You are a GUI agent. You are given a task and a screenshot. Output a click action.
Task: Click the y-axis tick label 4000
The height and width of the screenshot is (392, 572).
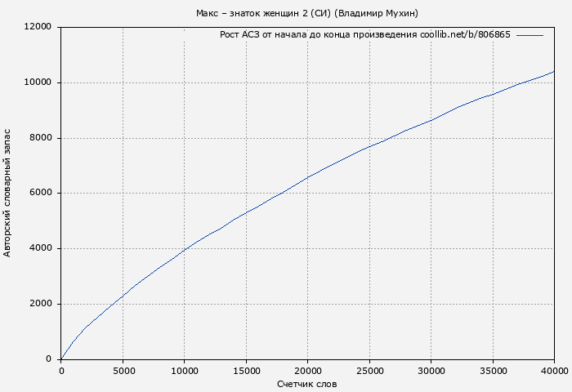(41, 248)
